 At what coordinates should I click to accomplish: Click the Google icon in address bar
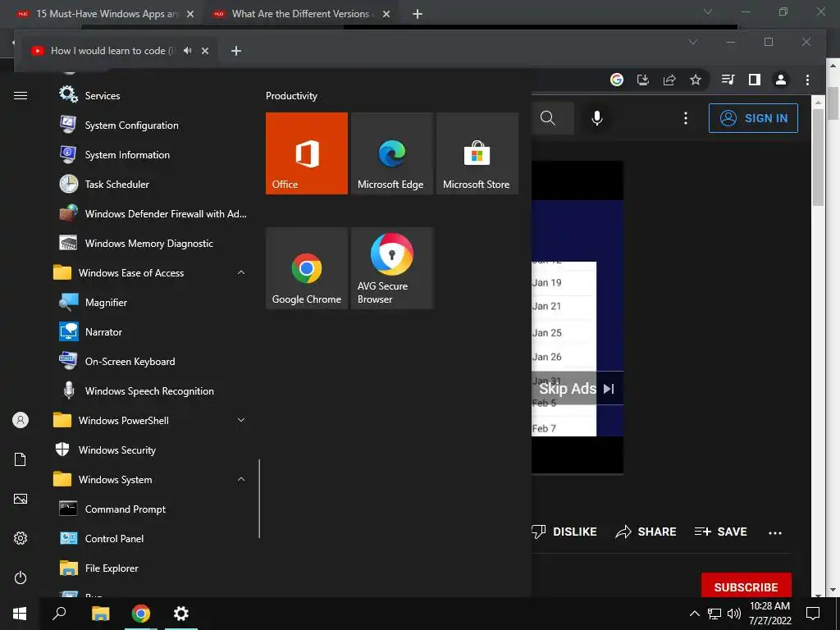[x=617, y=80]
